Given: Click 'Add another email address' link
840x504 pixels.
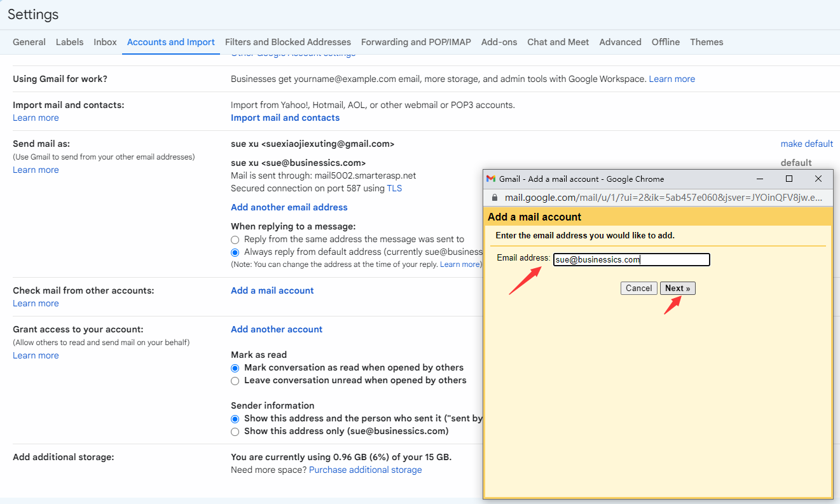Looking at the screenshot, I should point(289,207).
